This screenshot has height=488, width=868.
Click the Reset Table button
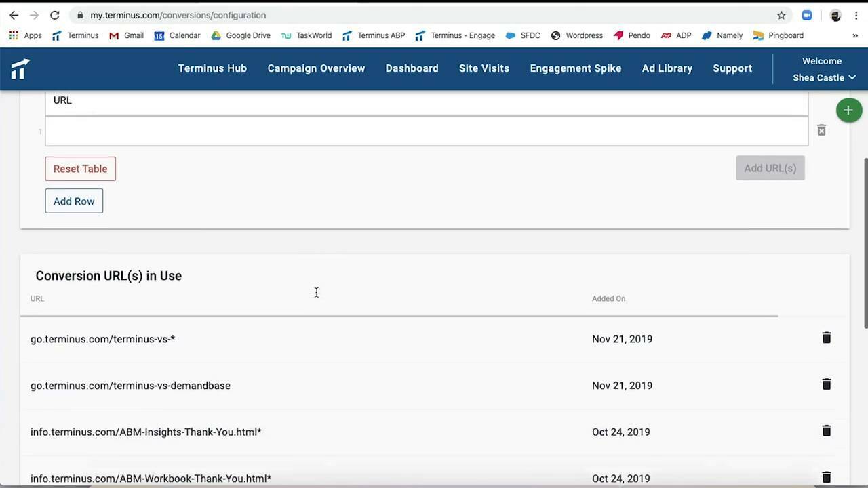tap(80, 169)
